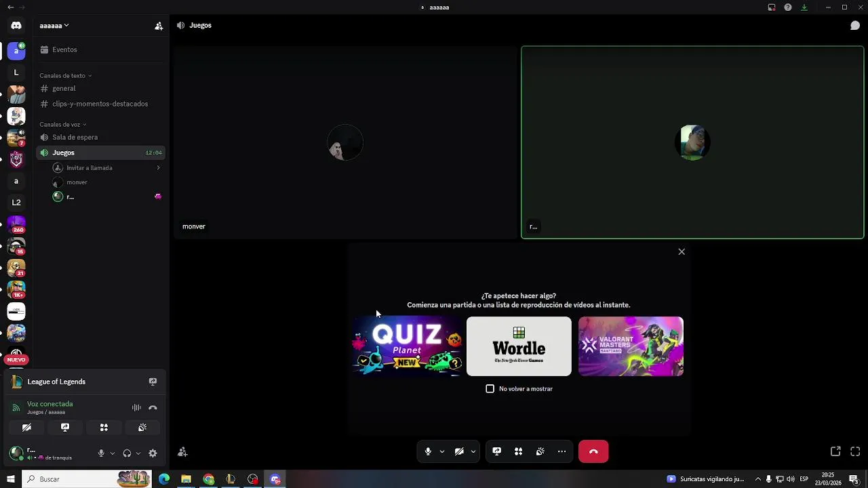
Task: Share screen from user panel button
Action: pyautogui.click(x=65, y=428)
